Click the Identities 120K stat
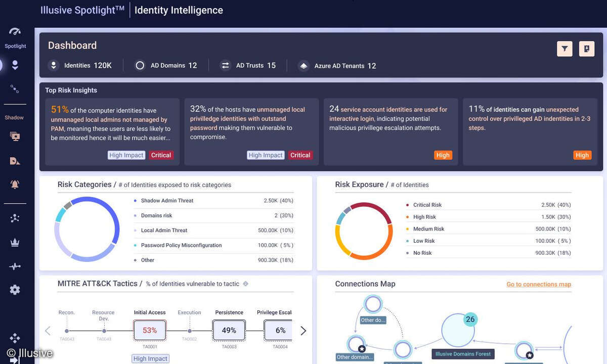The image size is (607, 364). (x=80, y=65)
